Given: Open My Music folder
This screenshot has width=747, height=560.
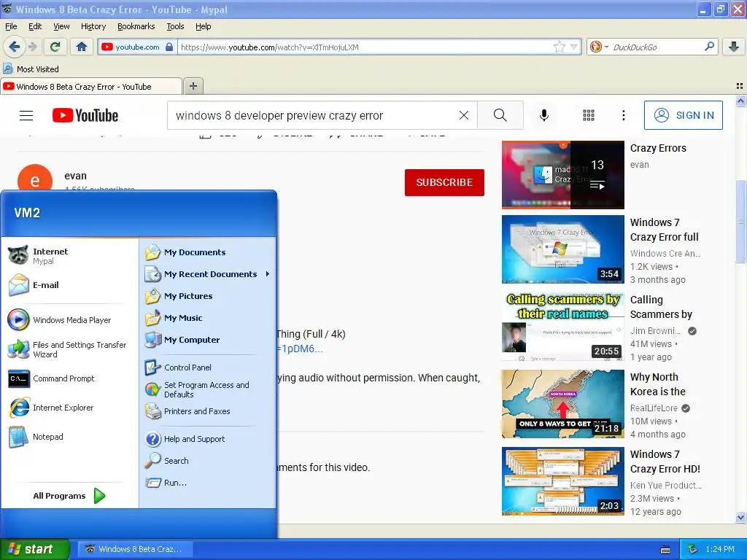Looking at the screenshot, I should [208, 318].
